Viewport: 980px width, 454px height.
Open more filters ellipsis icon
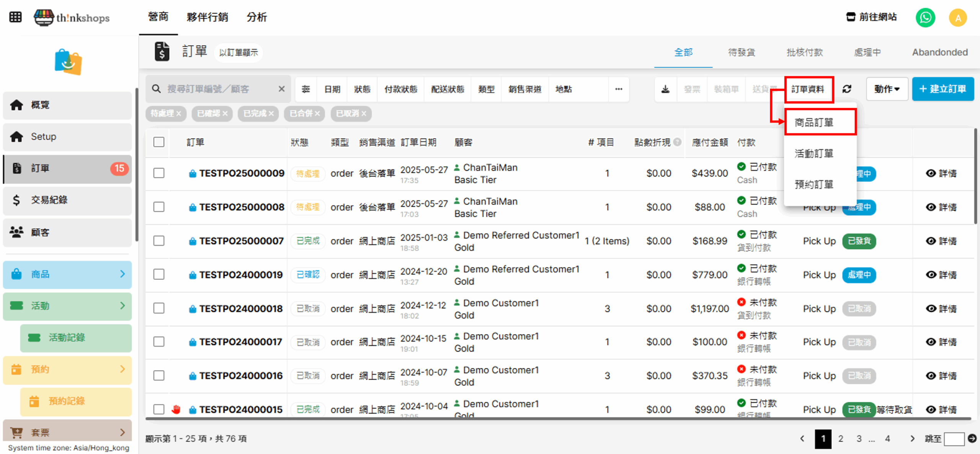[x=619, y=89]
